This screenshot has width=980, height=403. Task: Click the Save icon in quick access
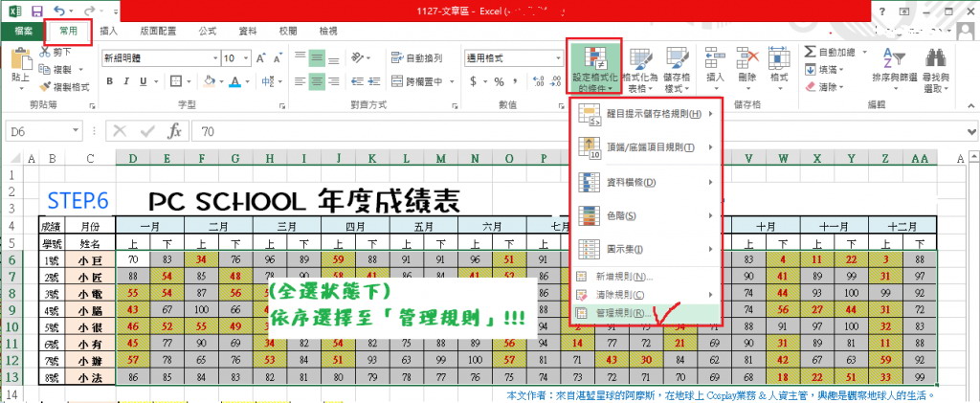coord(37,11)
